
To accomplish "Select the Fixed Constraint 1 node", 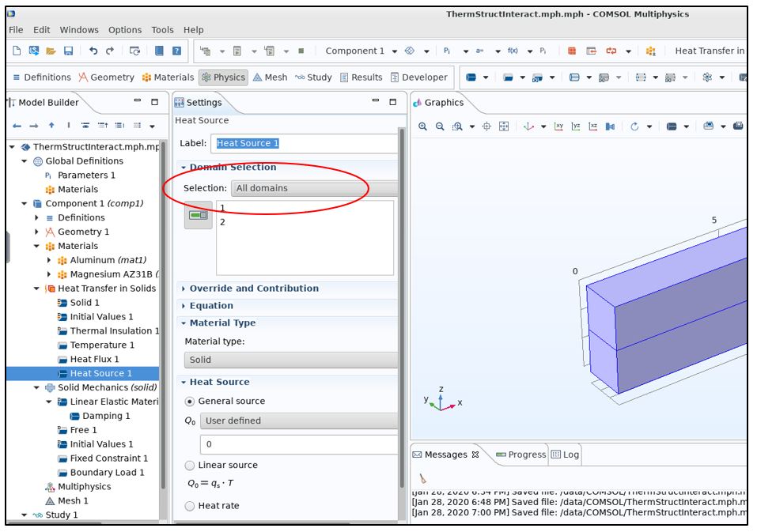I will pos(108,458).
